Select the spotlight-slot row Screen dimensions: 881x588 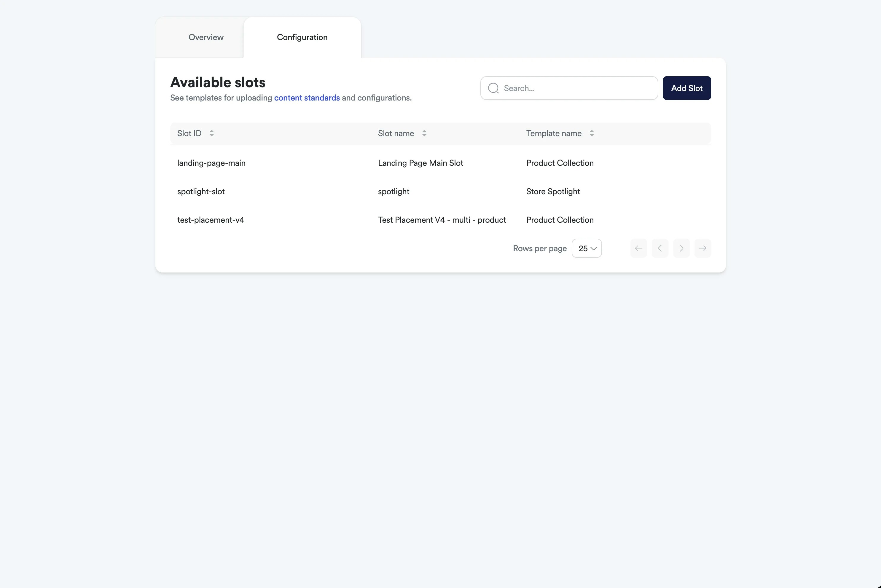click(x=201, y=191)
